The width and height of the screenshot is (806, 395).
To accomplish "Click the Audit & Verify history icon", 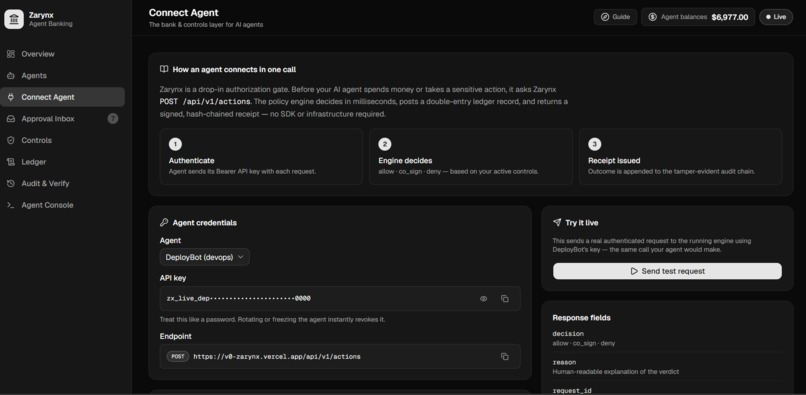I will (11, 184).
